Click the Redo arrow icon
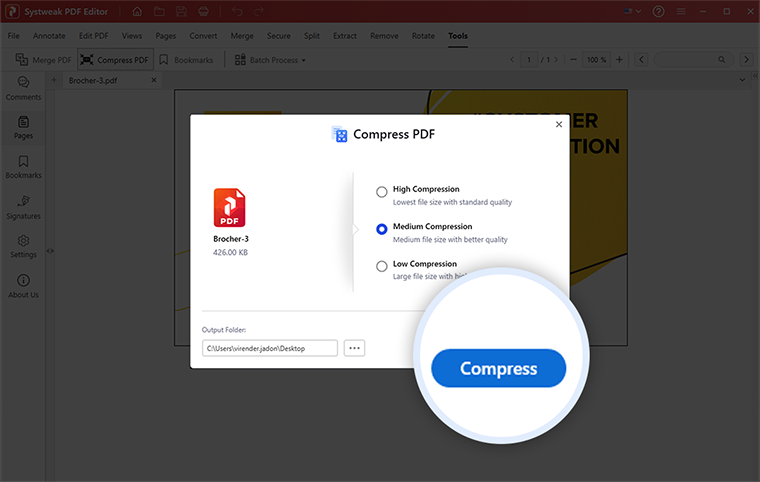This screenshot has width=760, height=482. tap(259, 11)
